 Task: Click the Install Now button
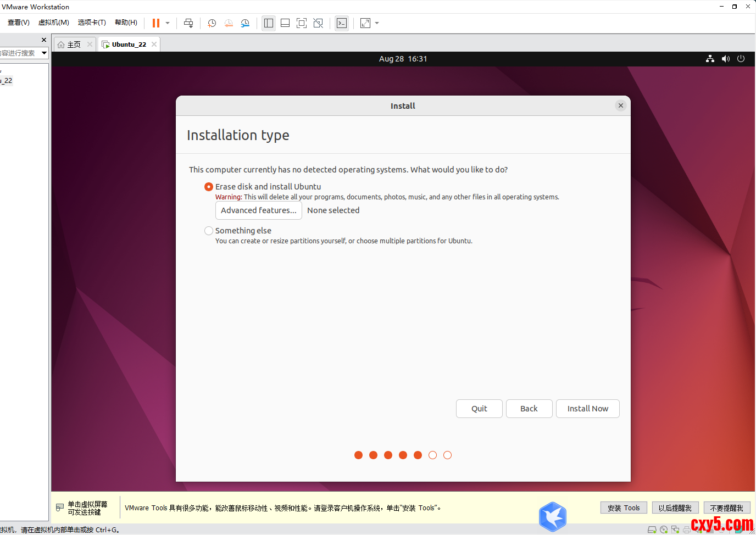pyautogui.click(x=587, y=409)
